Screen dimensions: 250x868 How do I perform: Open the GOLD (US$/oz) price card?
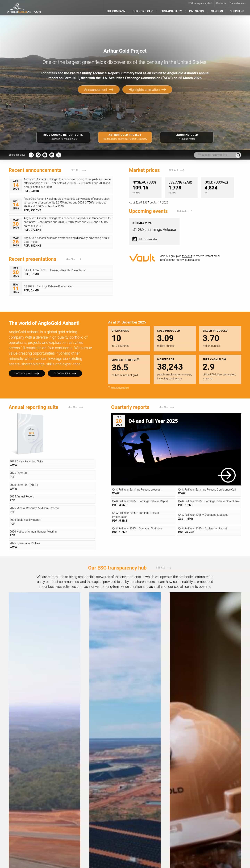coord(217,187)
